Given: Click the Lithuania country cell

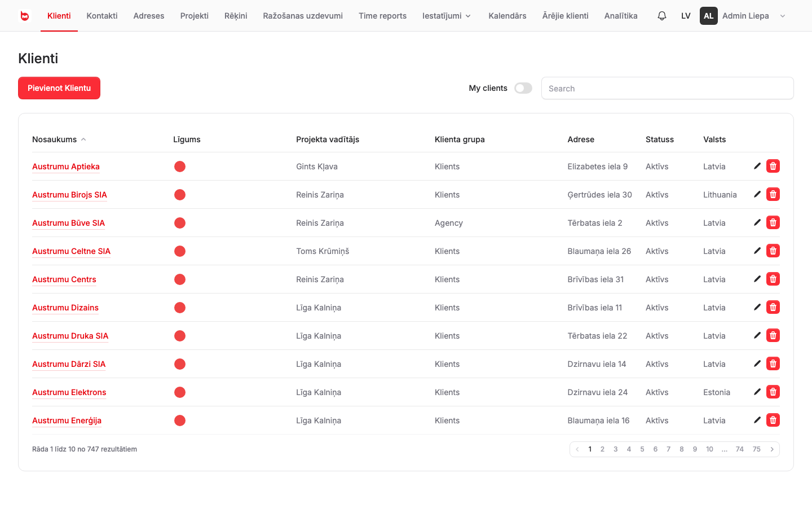Looking at the screenshot, I should click(x=720, y=195).
